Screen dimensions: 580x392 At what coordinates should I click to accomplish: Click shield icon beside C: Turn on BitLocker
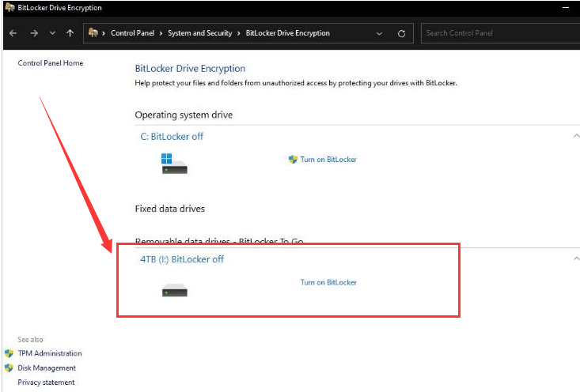(x=293, y=159)
